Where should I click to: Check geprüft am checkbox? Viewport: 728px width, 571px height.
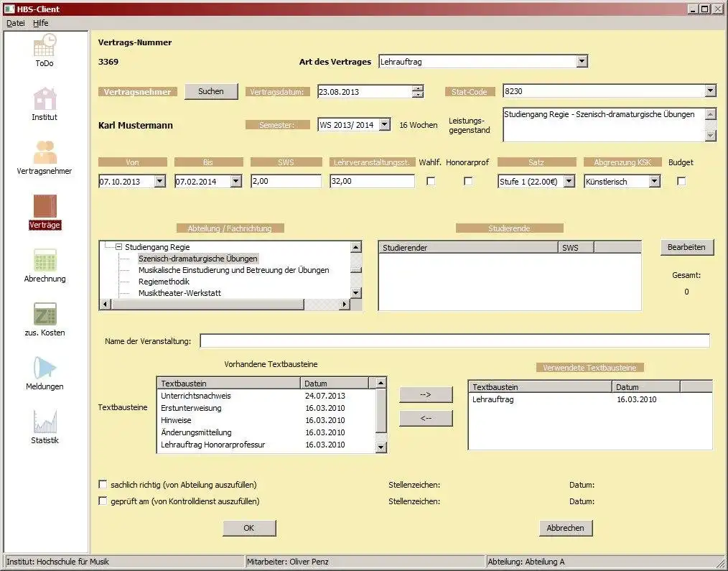pos(103,501)
